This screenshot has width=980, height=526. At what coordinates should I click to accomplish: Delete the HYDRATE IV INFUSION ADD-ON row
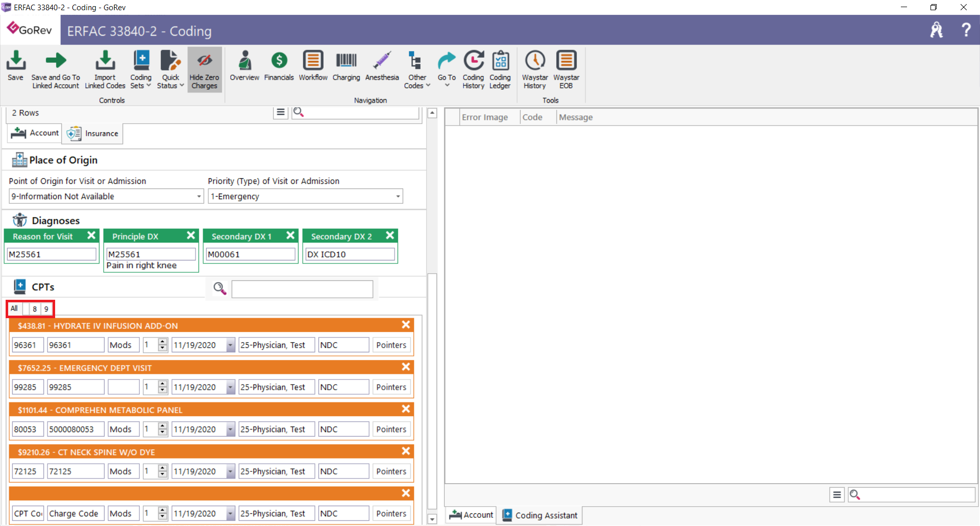coord(406,325)
